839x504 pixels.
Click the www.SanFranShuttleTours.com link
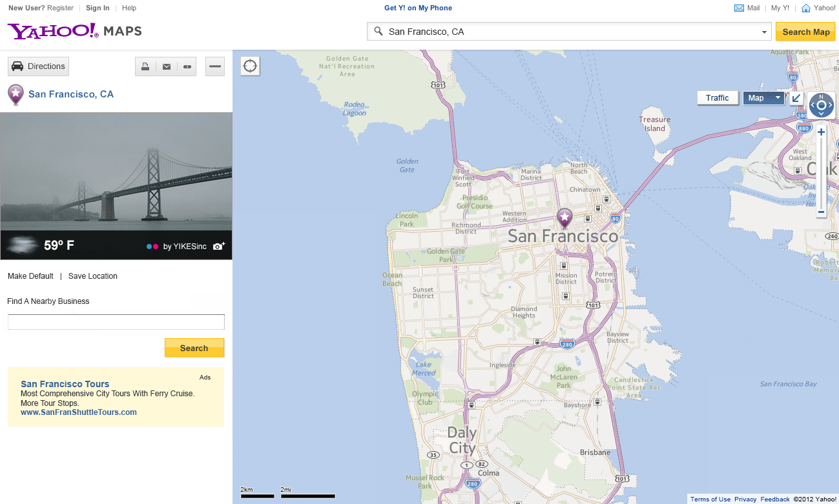tap(79, 412)
